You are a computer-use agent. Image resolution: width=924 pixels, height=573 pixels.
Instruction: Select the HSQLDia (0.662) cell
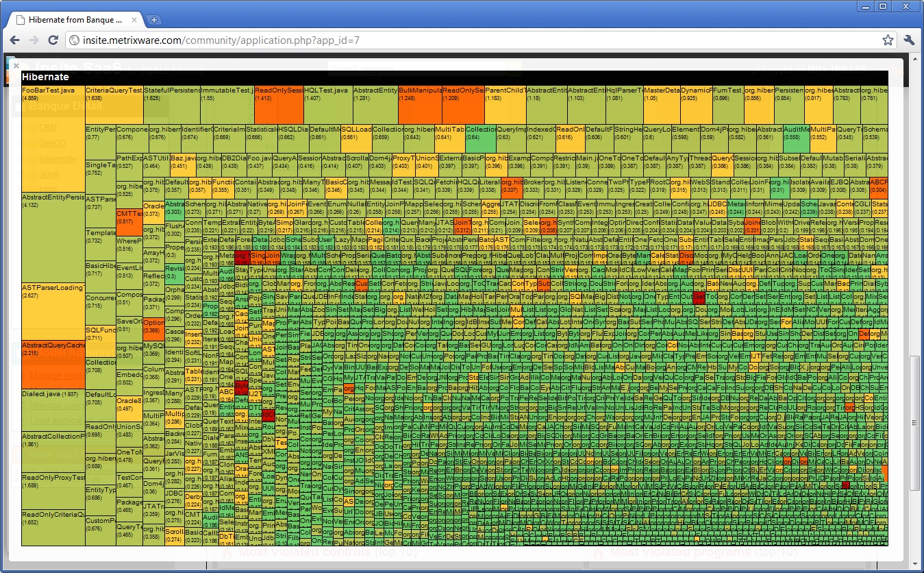tap(292, 138)
